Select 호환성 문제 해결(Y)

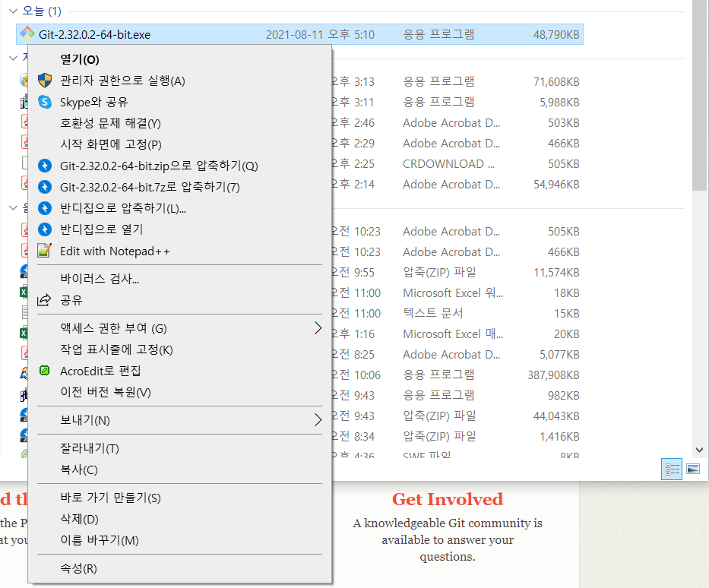coord(179,123)
